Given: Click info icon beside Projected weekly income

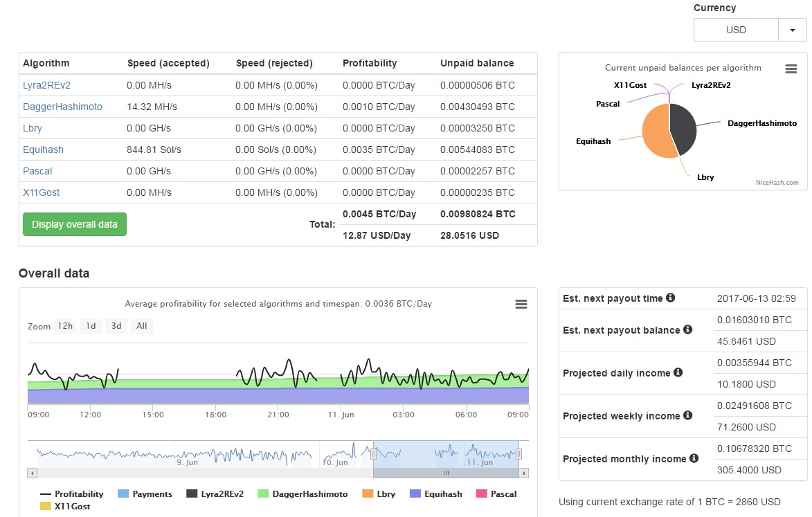Looking at the screenshot, I should pyautogui.click(x=689, y=417).
